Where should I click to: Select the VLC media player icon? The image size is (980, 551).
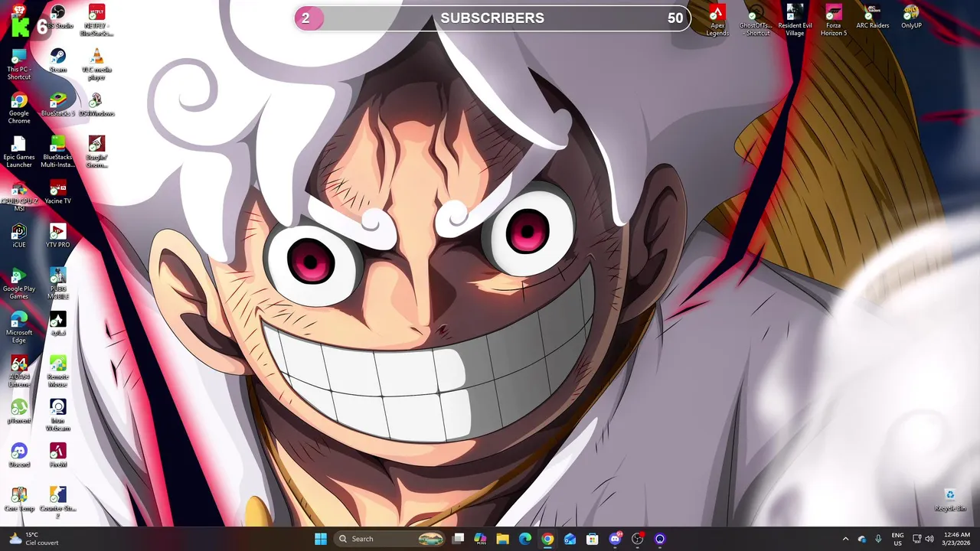[96, 64]
